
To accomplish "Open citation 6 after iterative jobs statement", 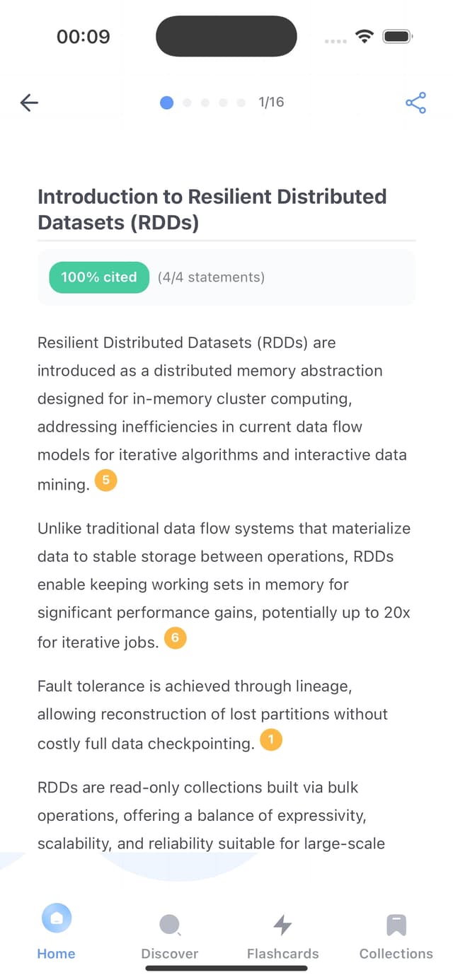I will [175, 638].
